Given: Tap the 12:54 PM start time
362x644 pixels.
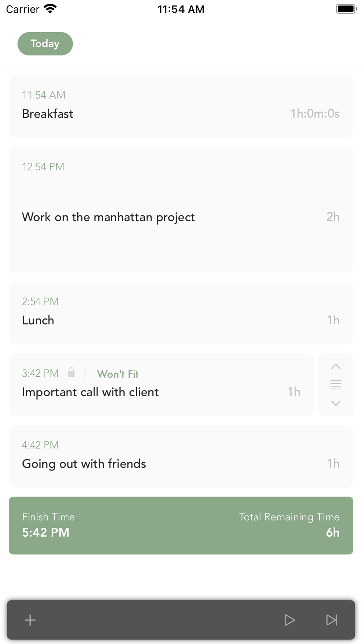Looking at the screenshot, I should [43, 167].
